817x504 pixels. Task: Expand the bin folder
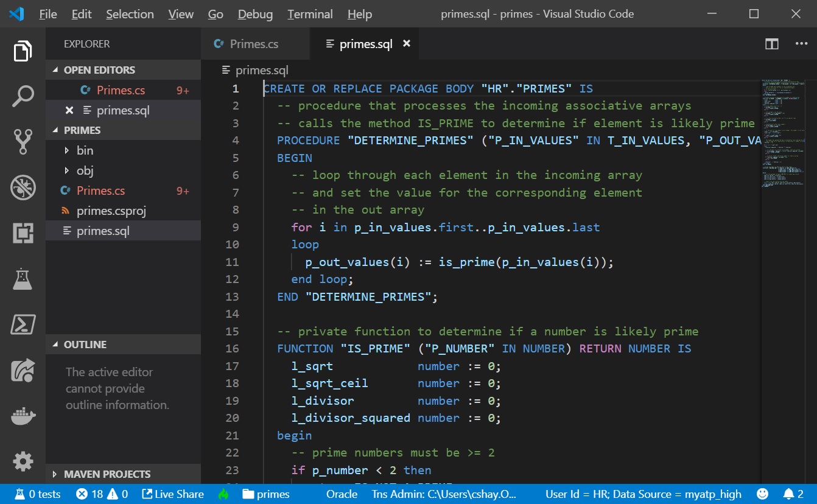pos(85,150)
